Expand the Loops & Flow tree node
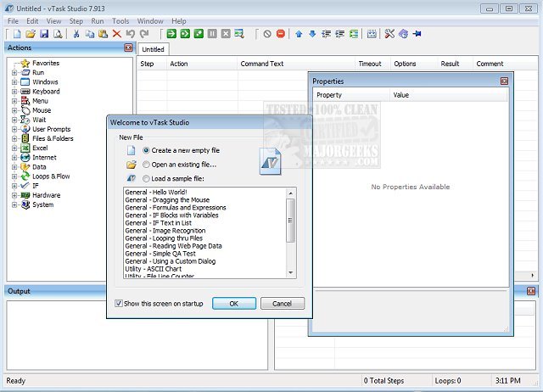 14,176
